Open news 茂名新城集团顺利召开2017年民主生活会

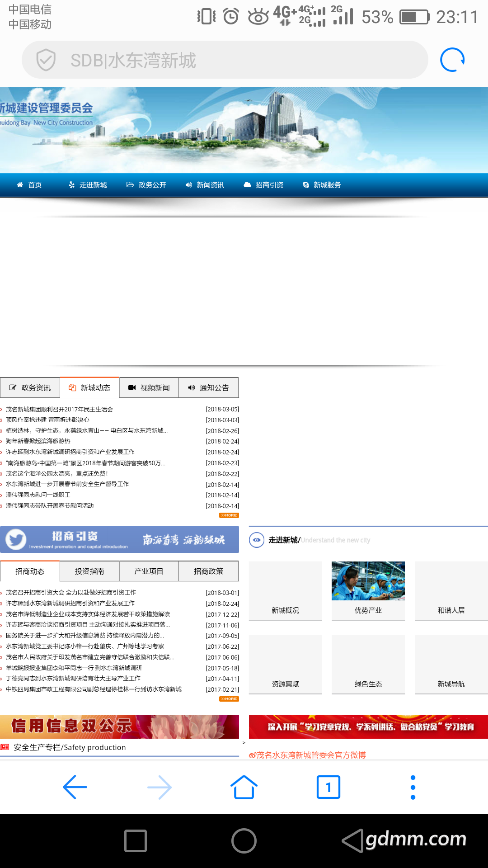(x=59, y=409)
